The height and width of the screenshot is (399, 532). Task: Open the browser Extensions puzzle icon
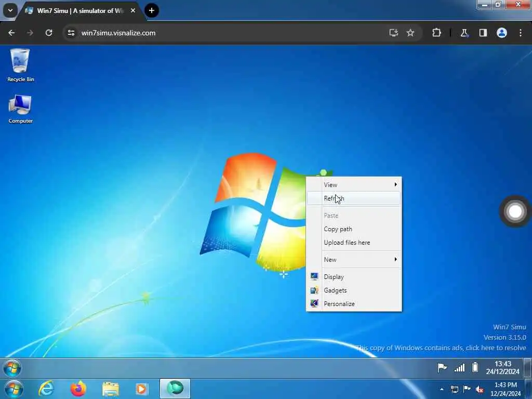coord(436,33)
